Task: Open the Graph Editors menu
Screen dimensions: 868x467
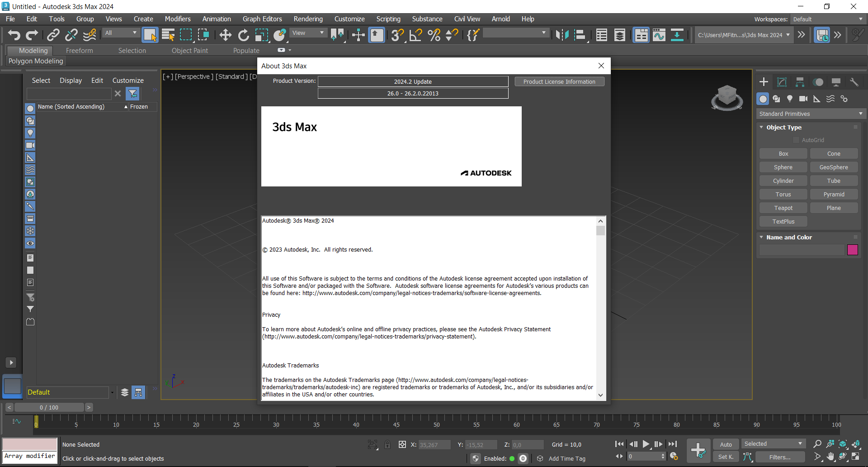Action: (262, 19)
